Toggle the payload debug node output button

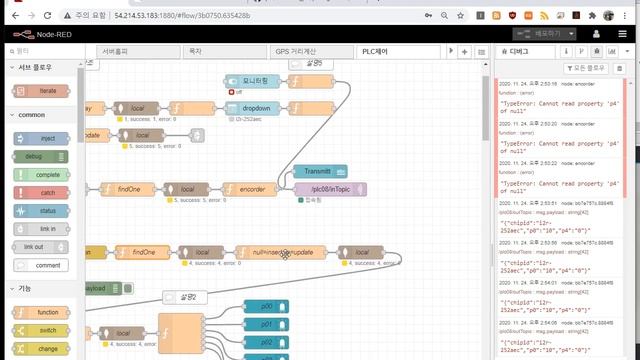point(128,289)
